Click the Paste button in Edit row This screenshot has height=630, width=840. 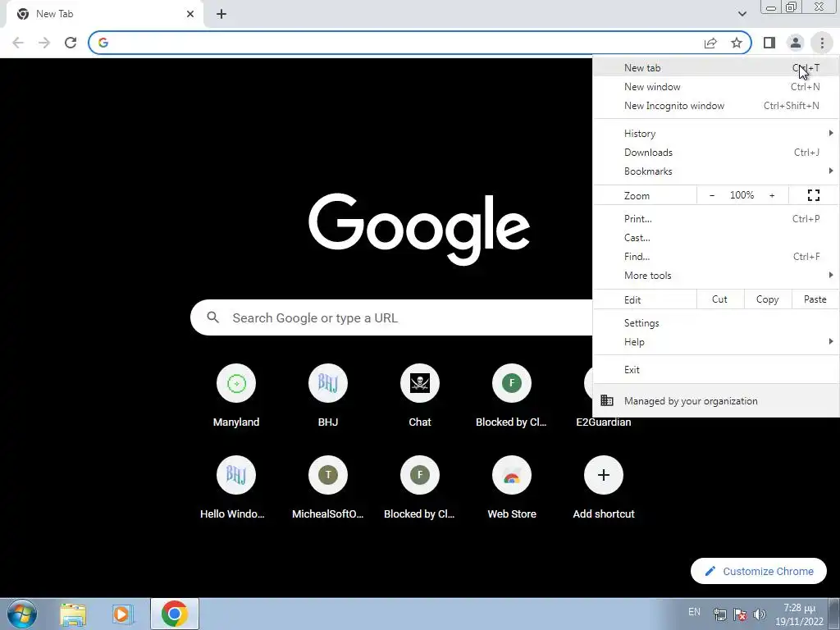815,299
